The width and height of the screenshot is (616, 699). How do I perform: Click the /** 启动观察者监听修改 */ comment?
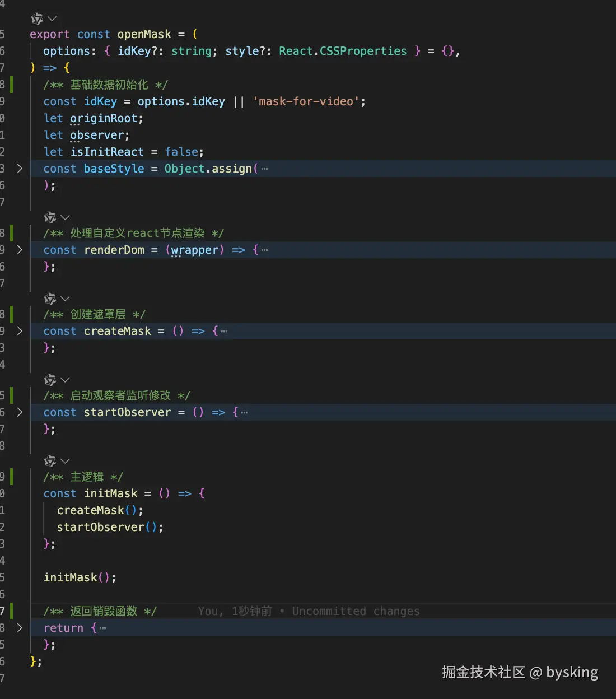pyautogui.click(x=117, y=395)
